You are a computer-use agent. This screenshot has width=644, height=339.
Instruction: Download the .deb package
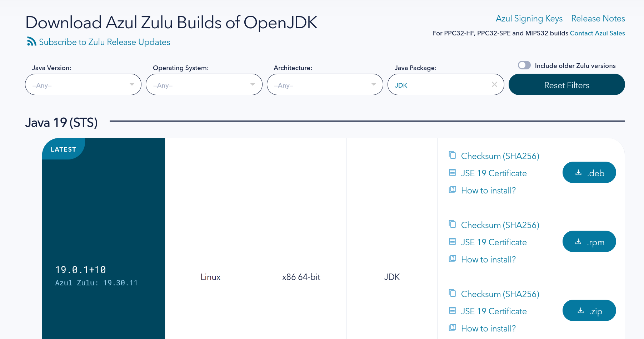(589, 173)
